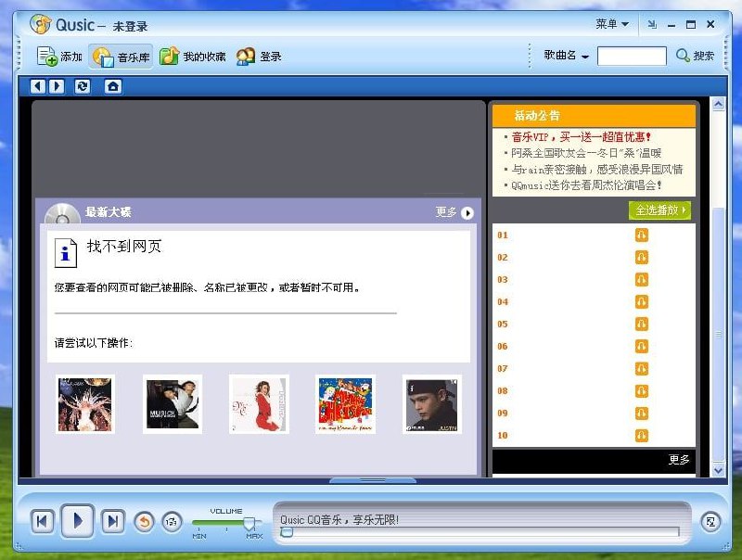Click the 登录 login toolbar button
742x560 pixels.
(260, 57)
